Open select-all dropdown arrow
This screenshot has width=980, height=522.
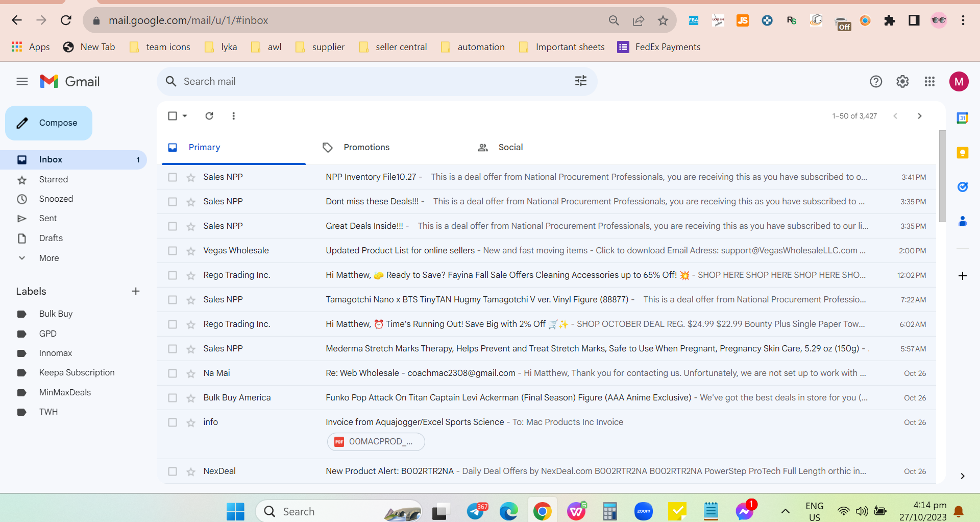(x=185, y=116)
